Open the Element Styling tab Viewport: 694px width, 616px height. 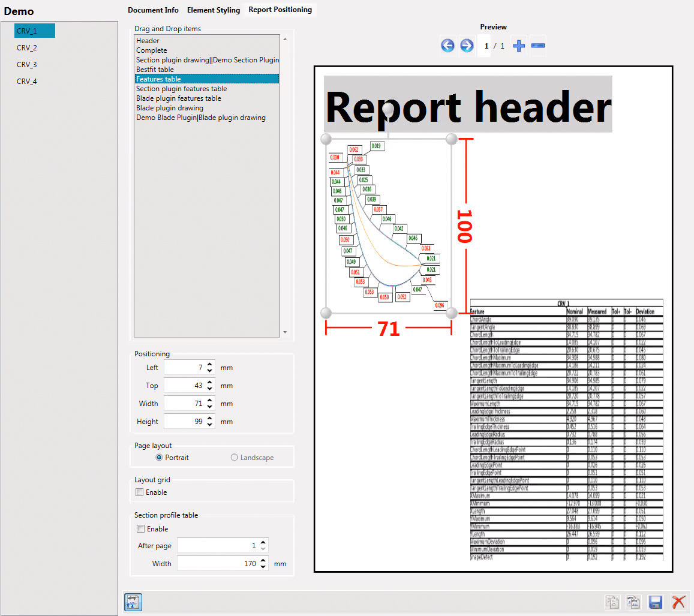[x=213, y=10]
